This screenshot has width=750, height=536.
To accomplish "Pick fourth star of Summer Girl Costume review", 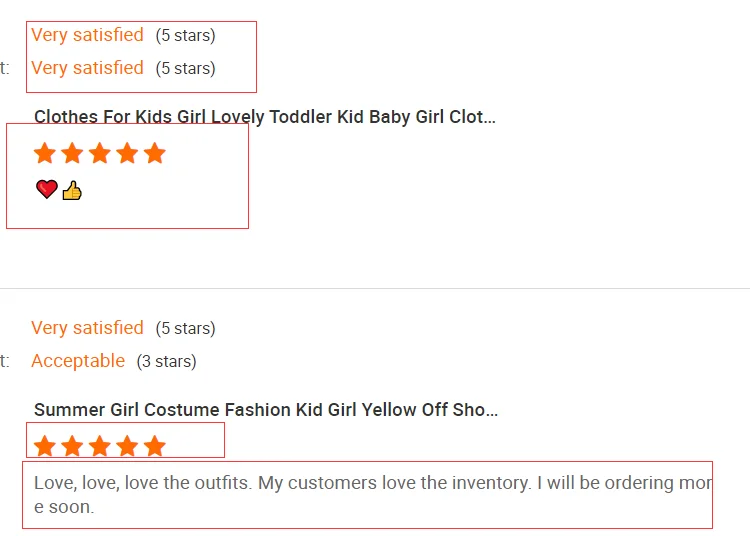I will (126, 446).
